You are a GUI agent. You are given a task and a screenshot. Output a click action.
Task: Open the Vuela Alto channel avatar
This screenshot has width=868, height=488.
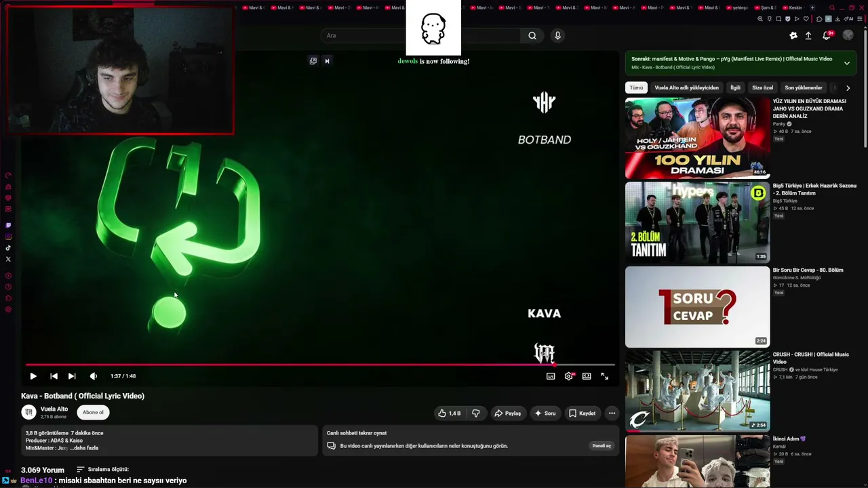coord(28,412)
